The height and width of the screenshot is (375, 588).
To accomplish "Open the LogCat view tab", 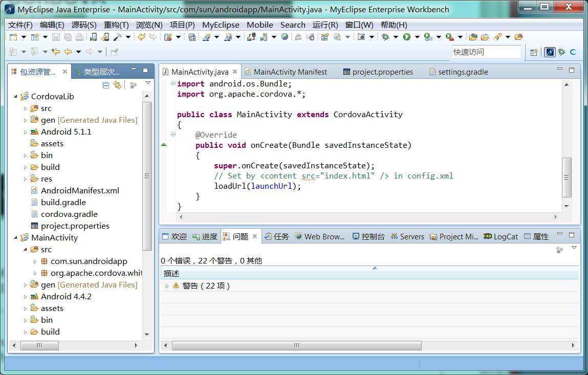I will point(500,236).
